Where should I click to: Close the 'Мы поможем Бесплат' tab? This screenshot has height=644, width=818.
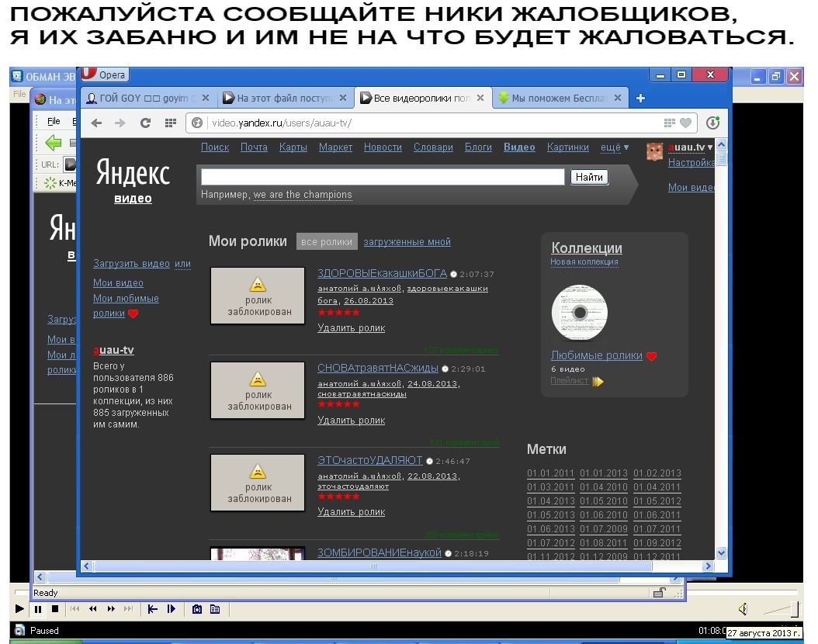617,98
